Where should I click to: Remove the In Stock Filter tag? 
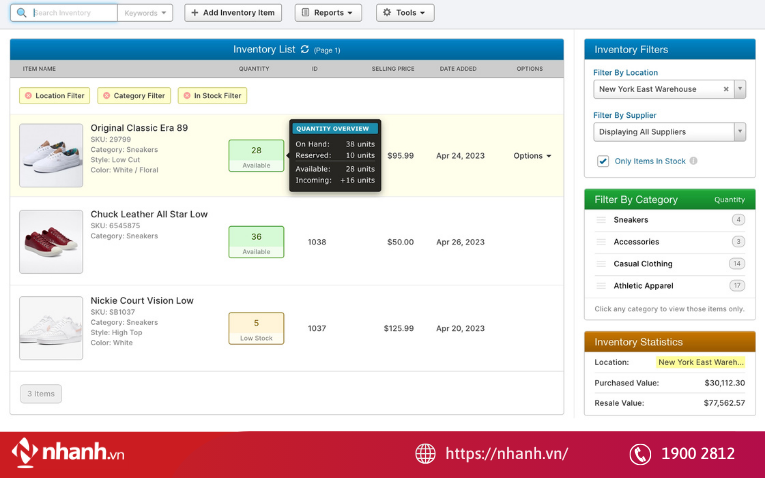point(186,96)
